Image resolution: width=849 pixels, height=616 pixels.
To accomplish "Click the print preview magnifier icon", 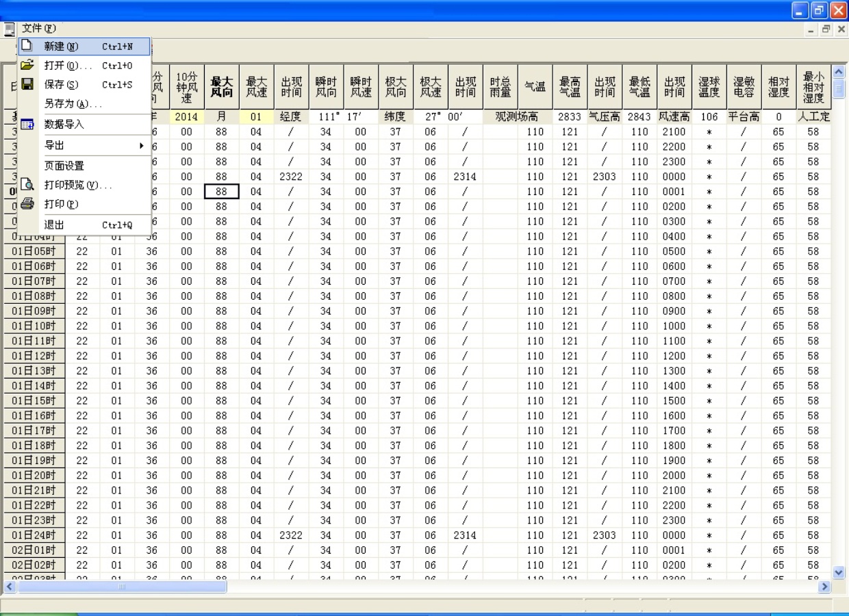I will tap(27, 185).
